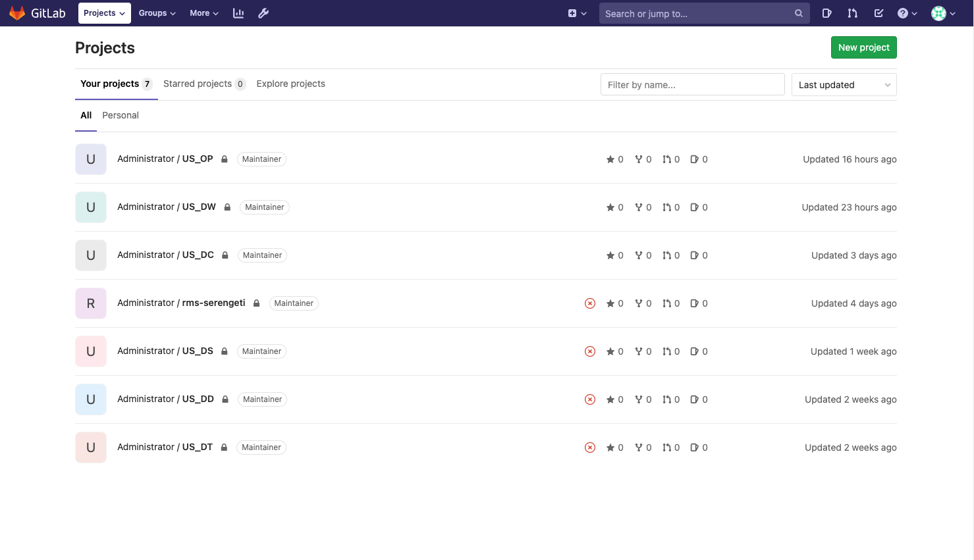Screen dimensions: 974x560
Task: Click the magnifying glass in the search bar
Action: pyautogui.click(x=798, y=13)
